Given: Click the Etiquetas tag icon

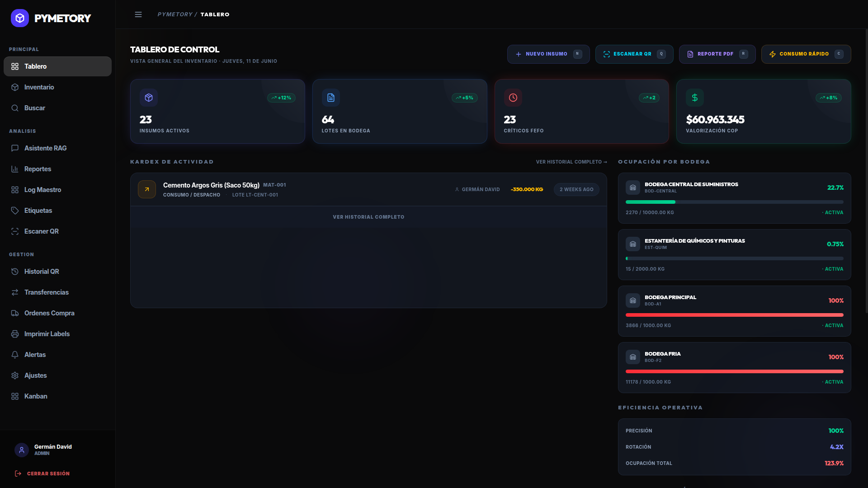Looking at the screenshot, I should tap(15, 211).
